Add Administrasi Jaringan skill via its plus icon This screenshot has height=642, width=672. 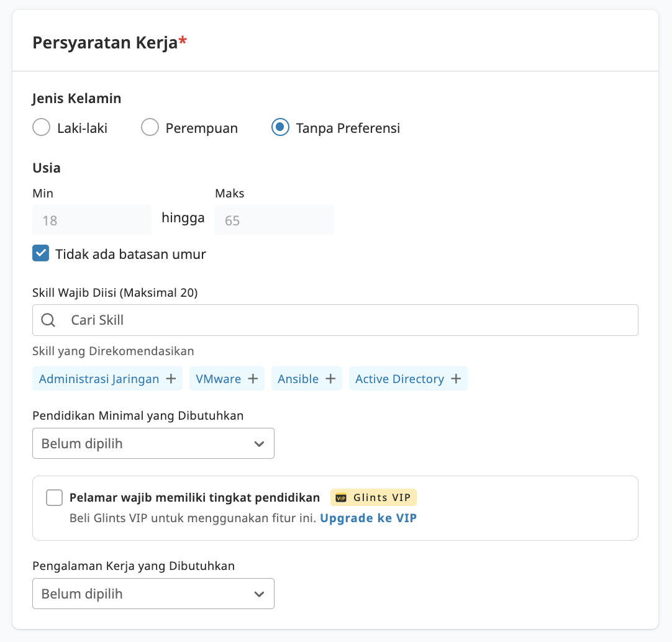tap(171, 378)
